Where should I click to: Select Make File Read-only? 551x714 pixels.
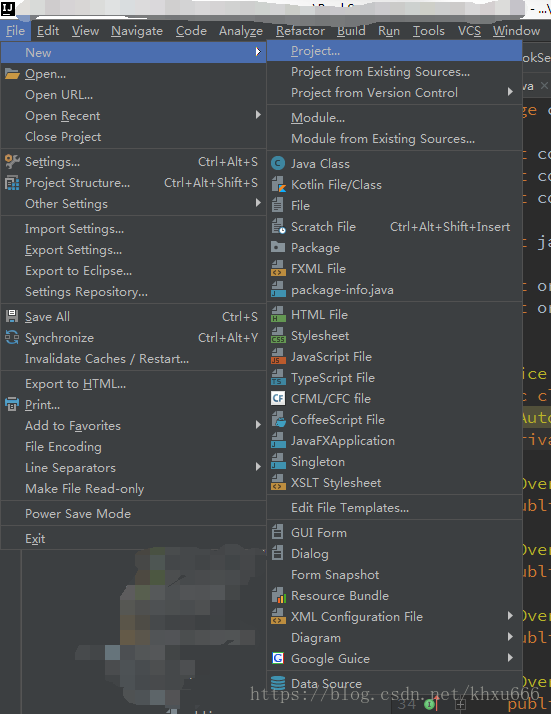[133, 489]
